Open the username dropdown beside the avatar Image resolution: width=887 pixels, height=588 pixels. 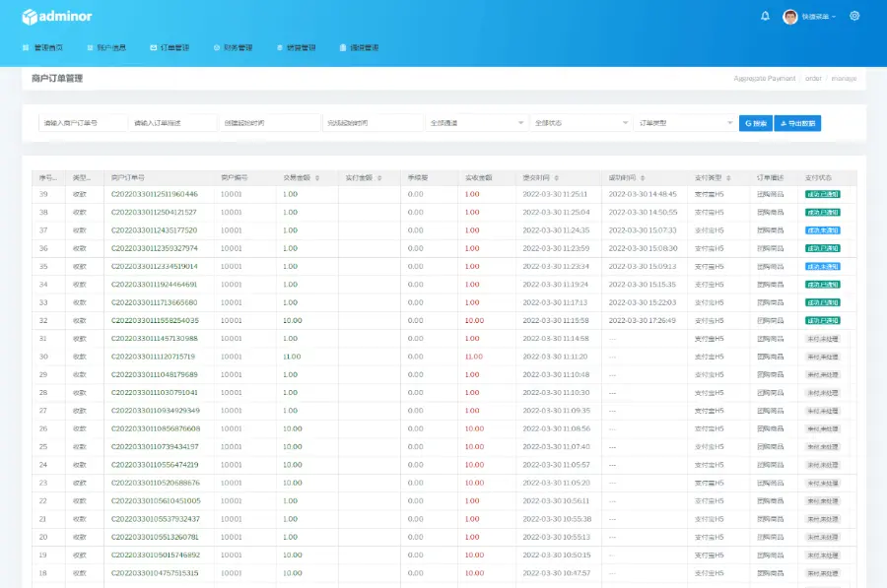[x=818, y=17]
